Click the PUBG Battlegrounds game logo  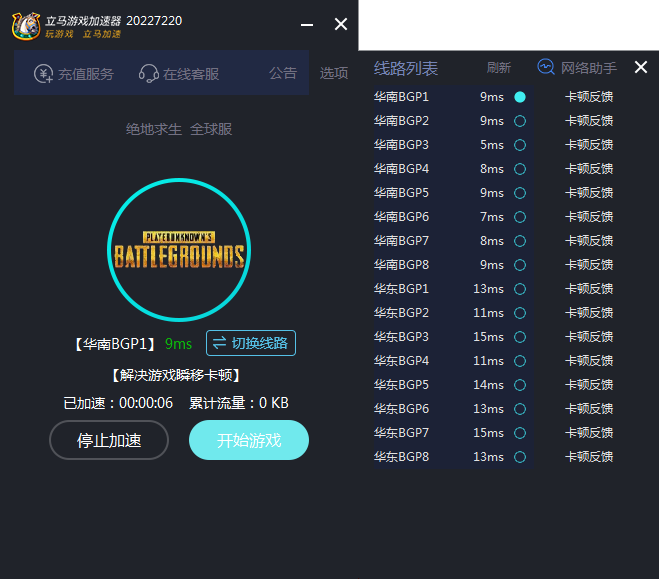pyautogui.click(x=179, y=250)
